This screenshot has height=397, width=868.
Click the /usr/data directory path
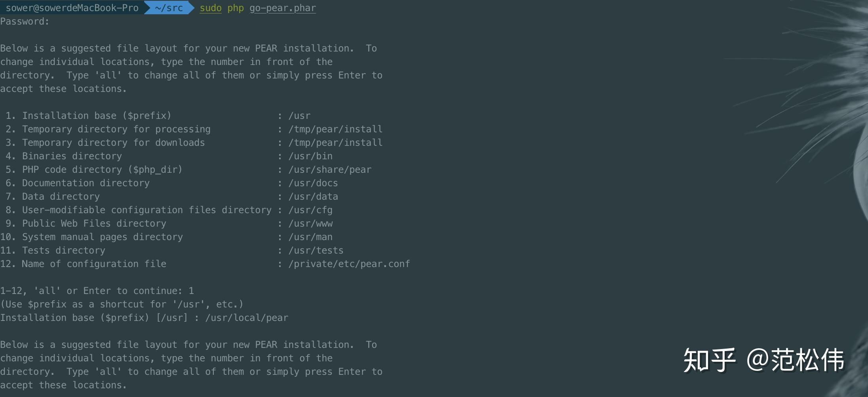(x=313, y=197)
